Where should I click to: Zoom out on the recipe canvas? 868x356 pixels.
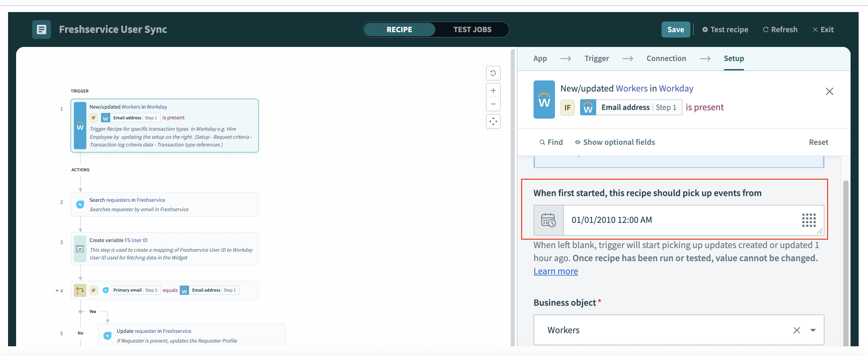[493, 104]
